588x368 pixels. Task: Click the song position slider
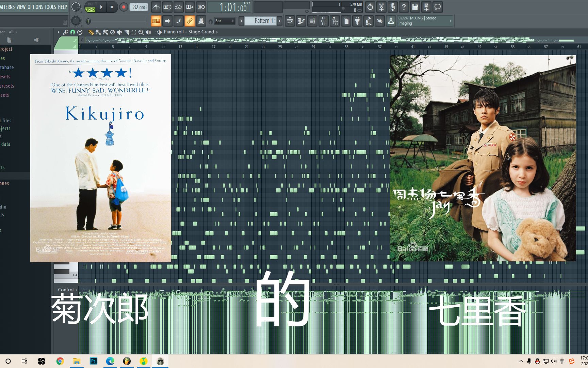click(116, 21)
